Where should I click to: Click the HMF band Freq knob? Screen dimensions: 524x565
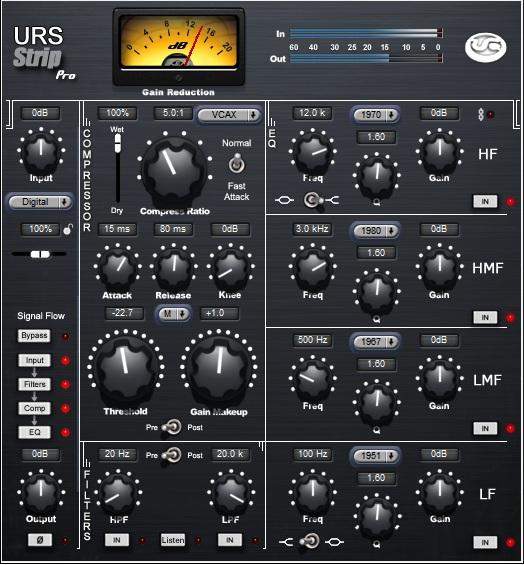[312, 268]
